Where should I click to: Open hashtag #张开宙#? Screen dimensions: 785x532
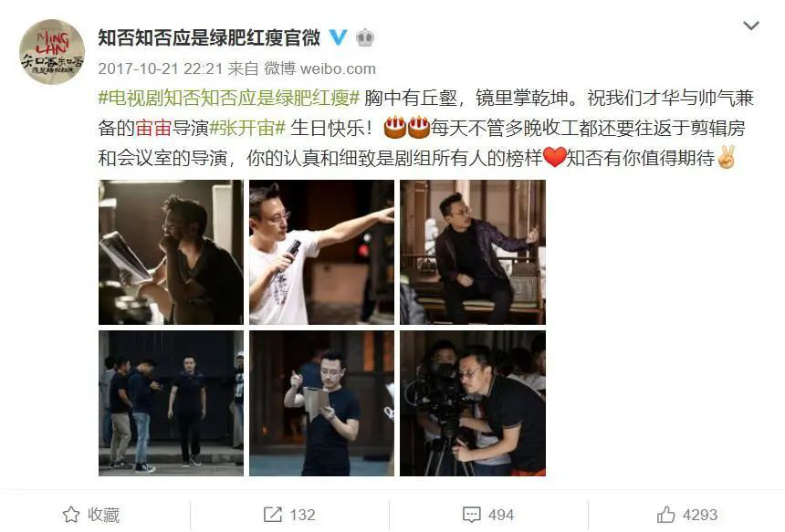[247, 128]
